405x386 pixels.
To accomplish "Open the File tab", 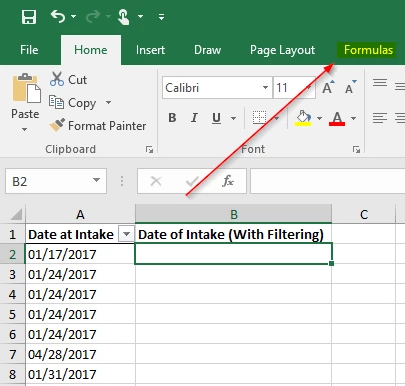I will click(29, 50).
